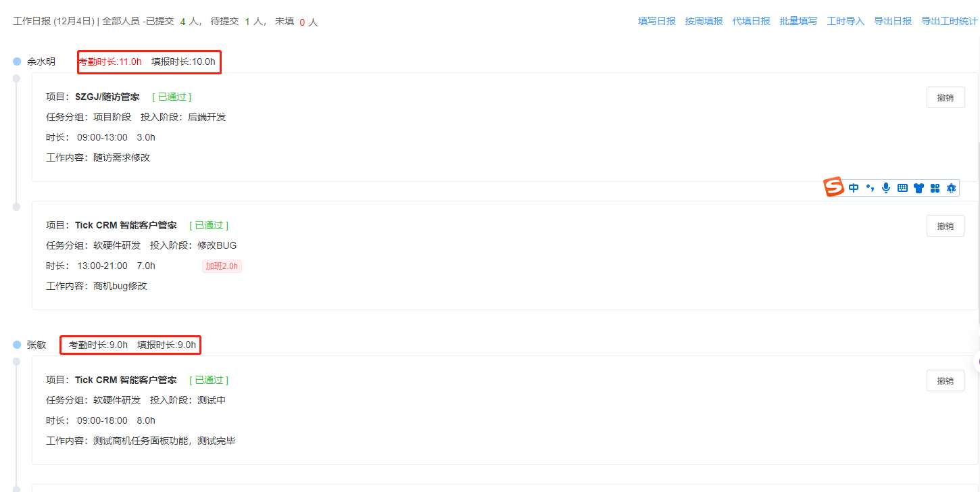Open the IME toolbox grid icon

click(x=935, y=188)
